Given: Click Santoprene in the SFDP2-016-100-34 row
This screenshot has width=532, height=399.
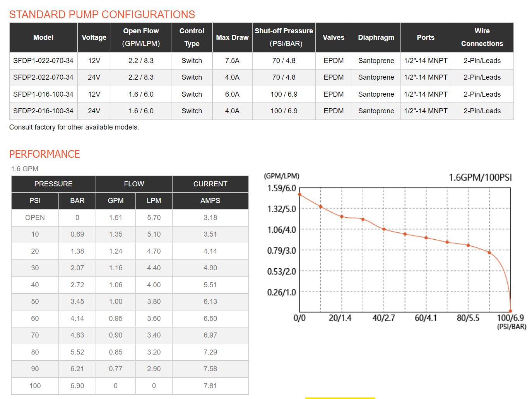Looking at the screenshot, I should click(376, 111).
